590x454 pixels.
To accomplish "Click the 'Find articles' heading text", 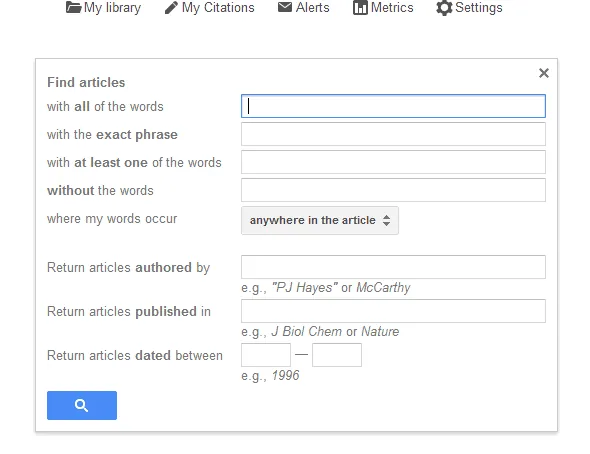I will (86, 82).
